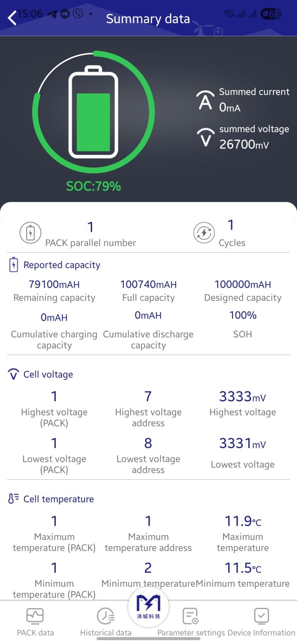The image size is (297, 644).
Task: Tap the Cell voltage section icon
Action: 14,374
